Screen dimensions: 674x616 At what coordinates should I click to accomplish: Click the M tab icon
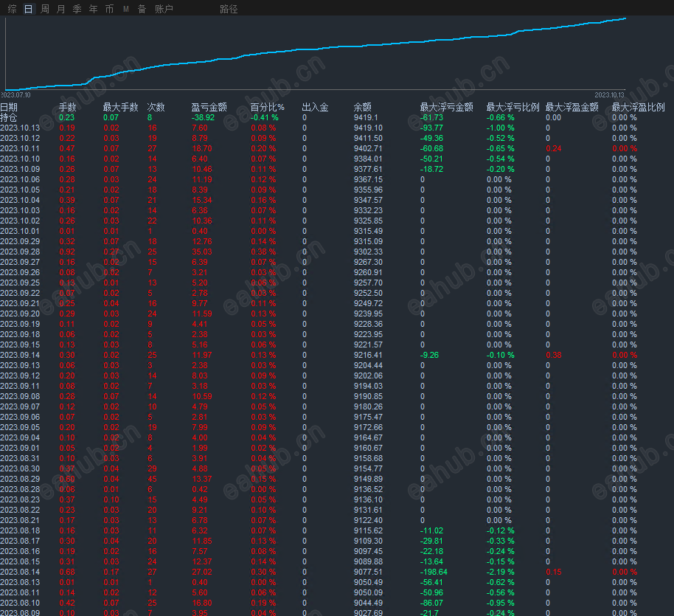[x=125, y=9]
